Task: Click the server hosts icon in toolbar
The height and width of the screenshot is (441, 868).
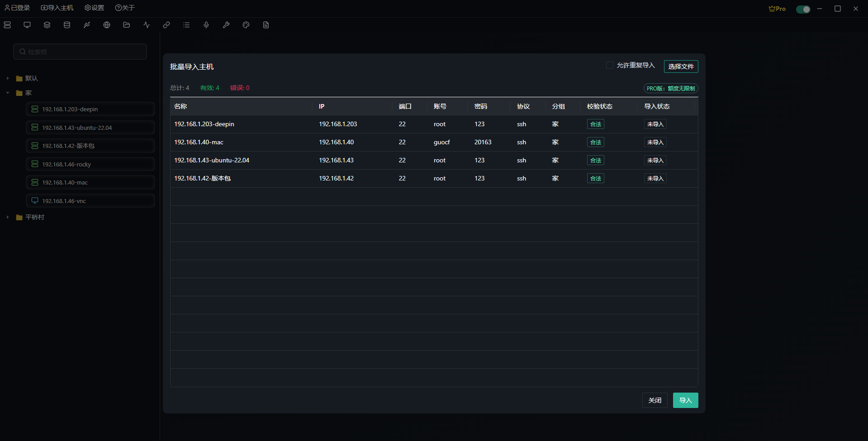Action: (x=7, y=25)
